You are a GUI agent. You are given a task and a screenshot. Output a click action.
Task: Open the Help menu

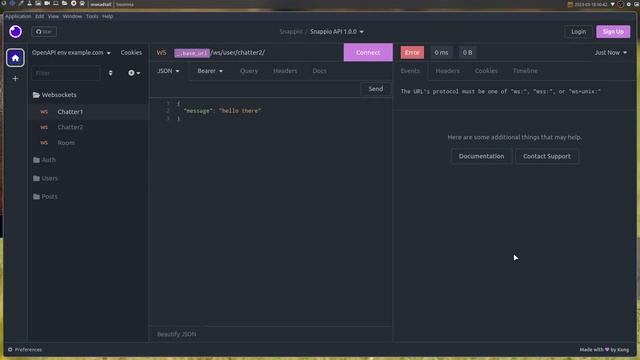coord(108,16)
